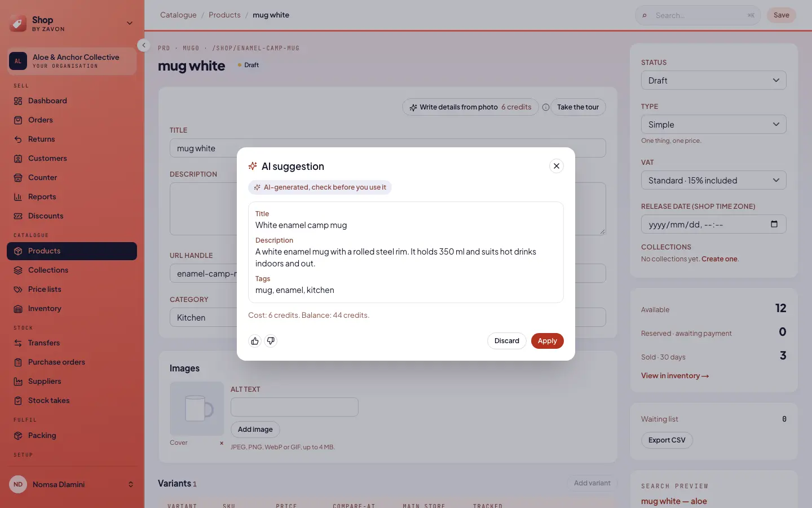The image size is (812, 508).
Task: Expand the Nomsa Dlamini user menu
Action: tap(72, 484)
